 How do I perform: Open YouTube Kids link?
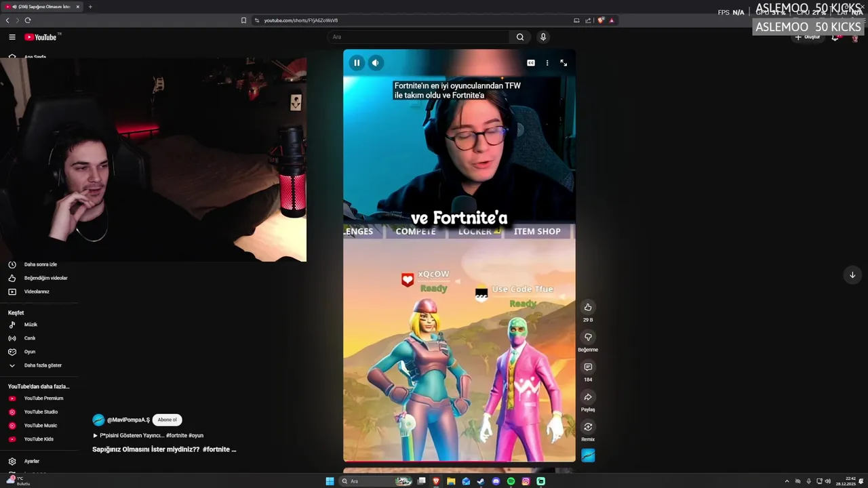pyautogui.click(x=39, y=439)
